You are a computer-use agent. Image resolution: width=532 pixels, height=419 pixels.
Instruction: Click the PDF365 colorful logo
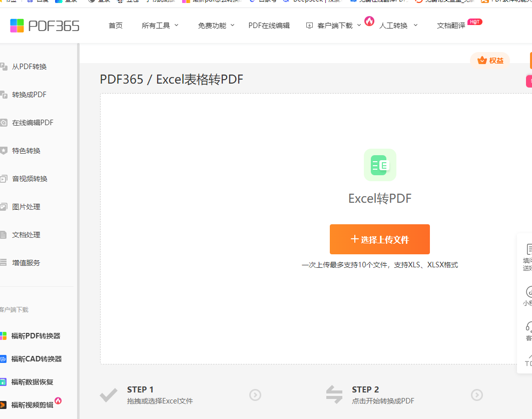click(x=45, y=26)
